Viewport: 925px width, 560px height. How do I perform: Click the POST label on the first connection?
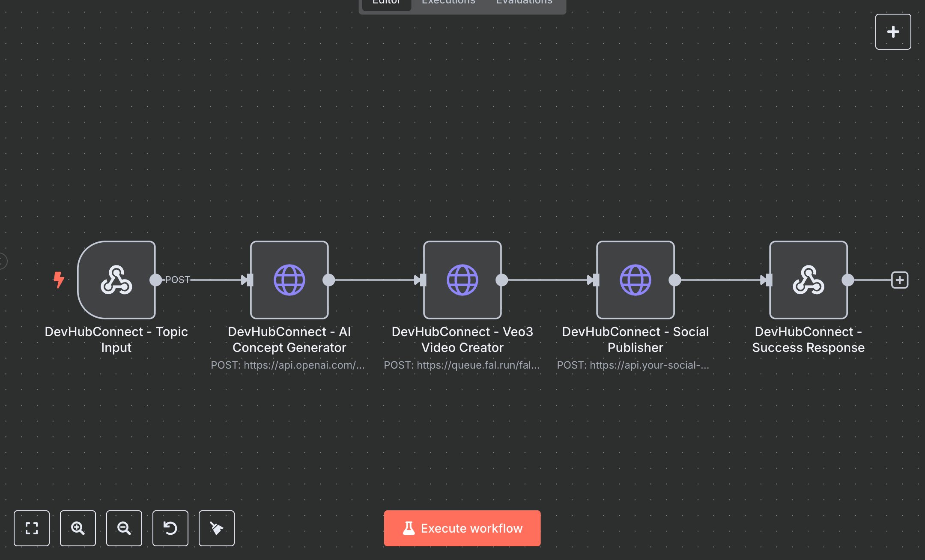point(178,280)
